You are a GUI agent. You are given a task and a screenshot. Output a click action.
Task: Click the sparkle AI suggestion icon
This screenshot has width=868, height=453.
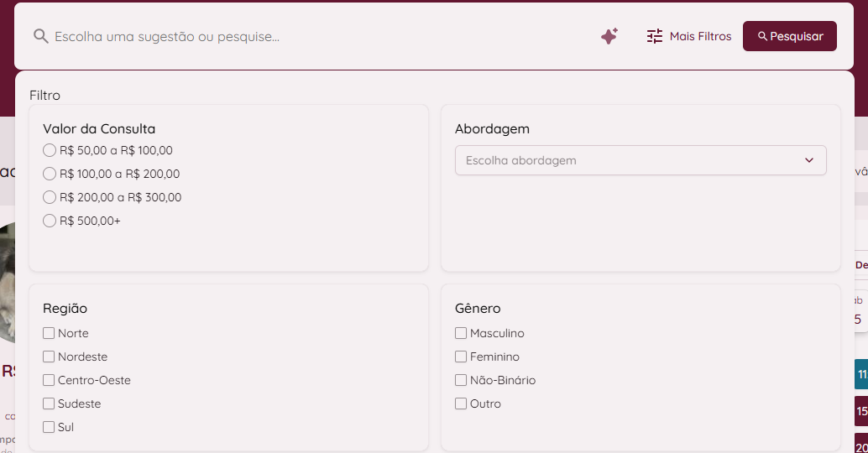click(x=609, y=37)
